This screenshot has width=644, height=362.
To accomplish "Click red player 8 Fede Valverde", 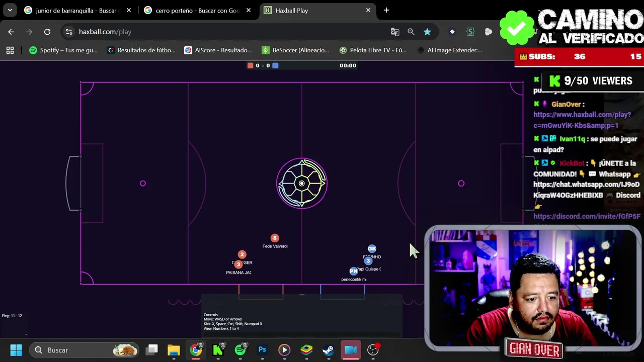I will coord(275,238).
